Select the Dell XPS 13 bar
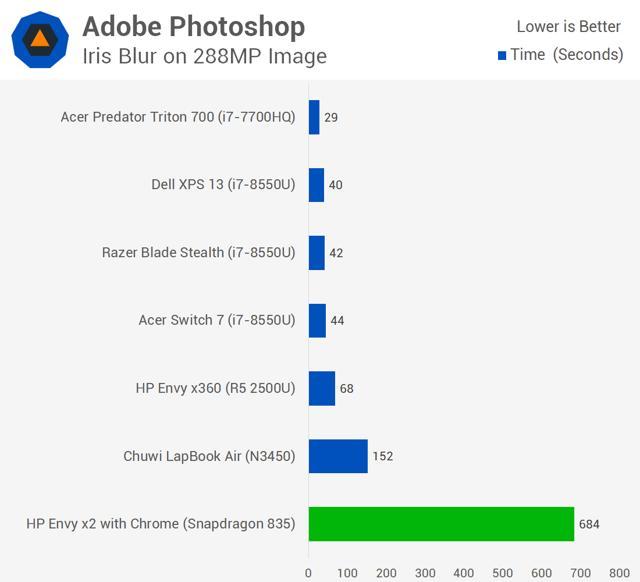Viewport: 640px width, 582px height. click(x=316, y=185)
